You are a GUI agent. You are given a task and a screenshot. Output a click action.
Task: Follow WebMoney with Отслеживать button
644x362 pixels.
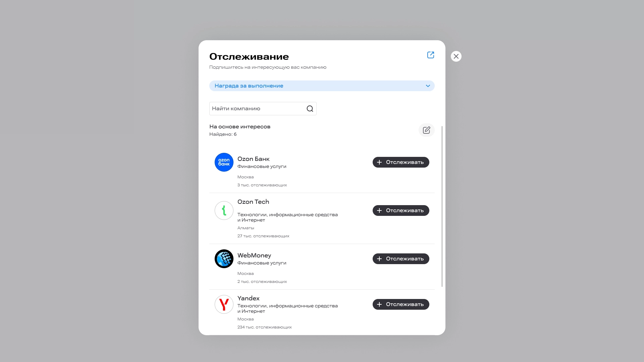coord(401,259)
